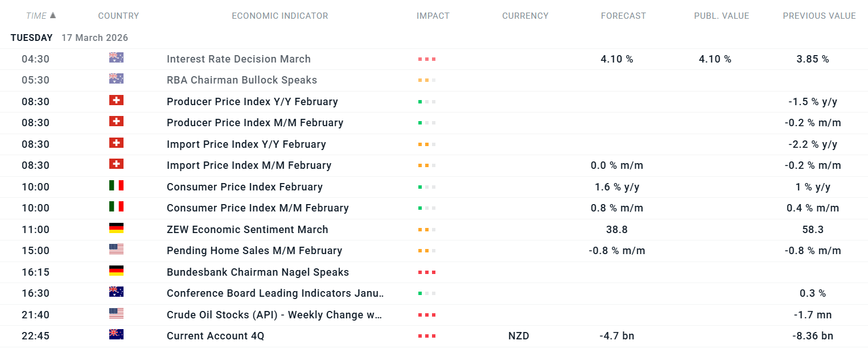Image resolution: width=868 pixels, height=357 pixels.
Task: Sort the calendar by Time column
Action: point(36,16)
